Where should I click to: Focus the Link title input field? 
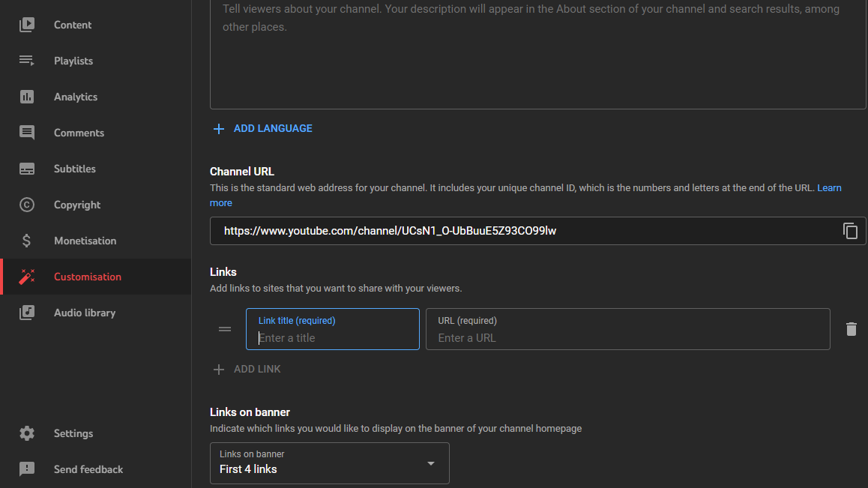(333, 329)
